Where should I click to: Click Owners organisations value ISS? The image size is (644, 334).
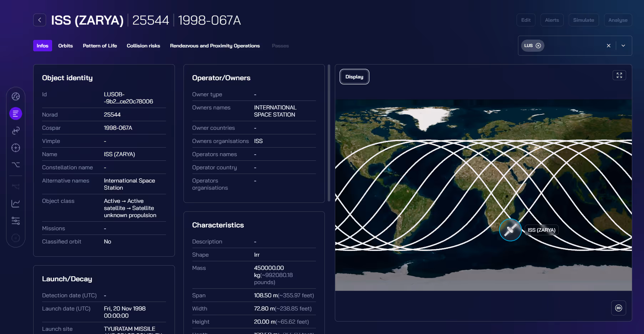pyautogui.click(x=258, y=141)
